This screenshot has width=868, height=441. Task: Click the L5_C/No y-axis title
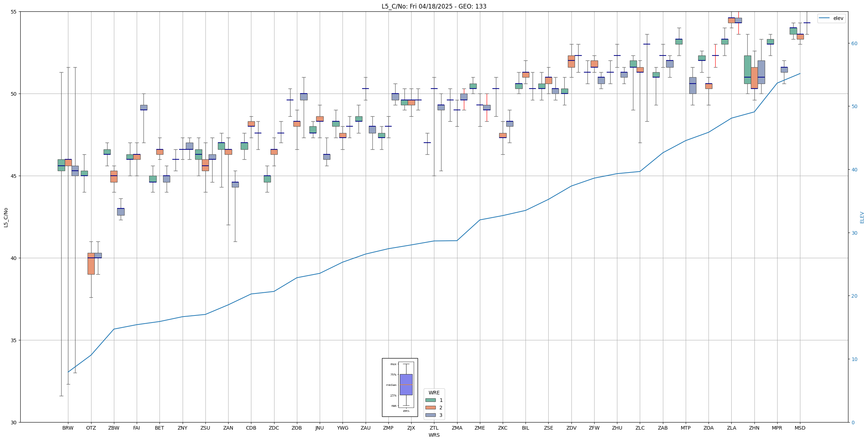pyautogui.click(x=6, y=218)
